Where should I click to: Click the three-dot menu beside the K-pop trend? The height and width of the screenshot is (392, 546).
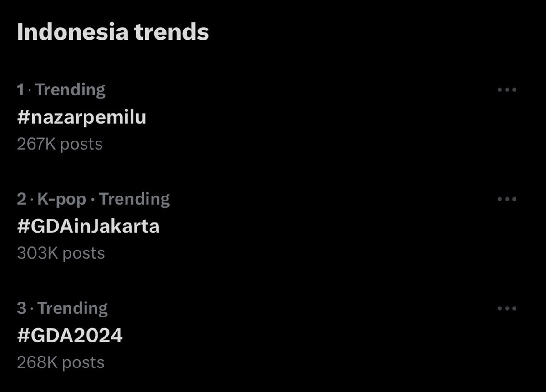(x=506, y=198)
